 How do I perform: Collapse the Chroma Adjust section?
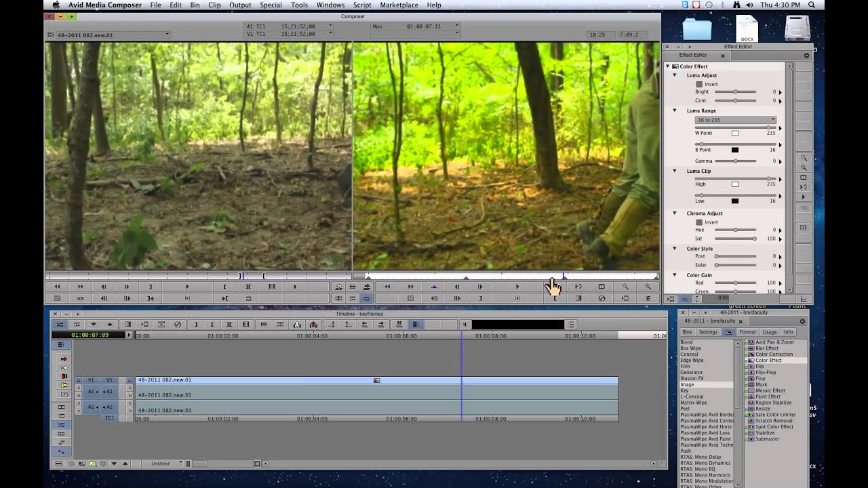pyautogui.click(x=675, y=213)
